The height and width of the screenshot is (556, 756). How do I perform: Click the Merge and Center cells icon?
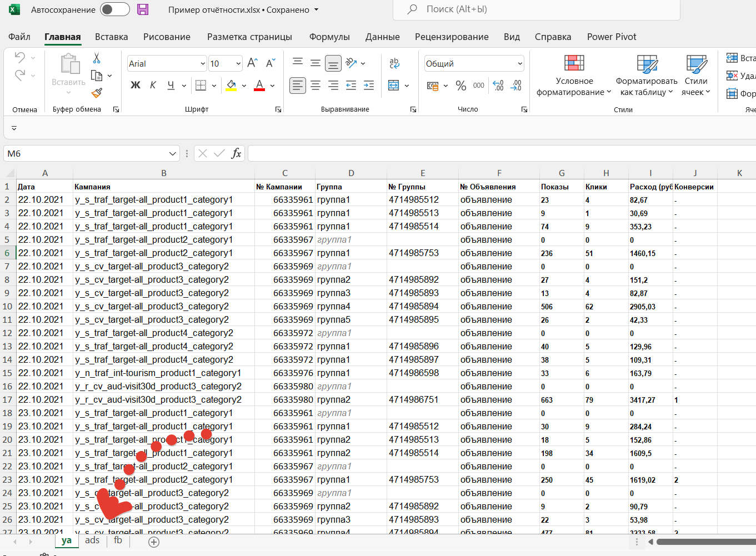coord(394,86)
